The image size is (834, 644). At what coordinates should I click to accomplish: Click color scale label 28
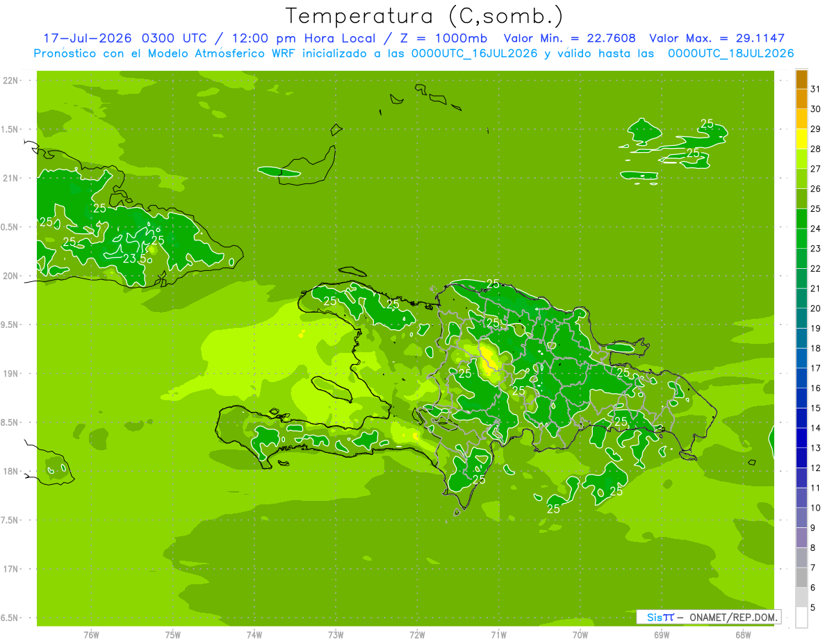click(815, 149)
